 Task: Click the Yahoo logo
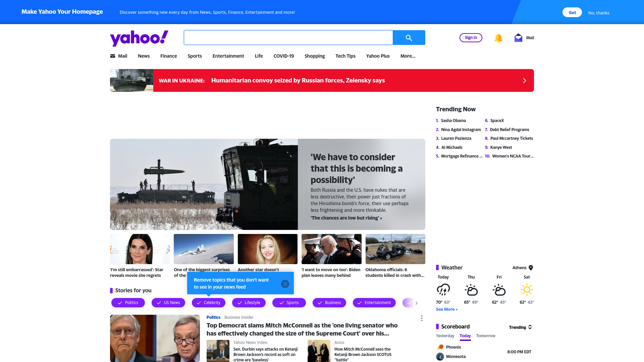tap(139, 38)
